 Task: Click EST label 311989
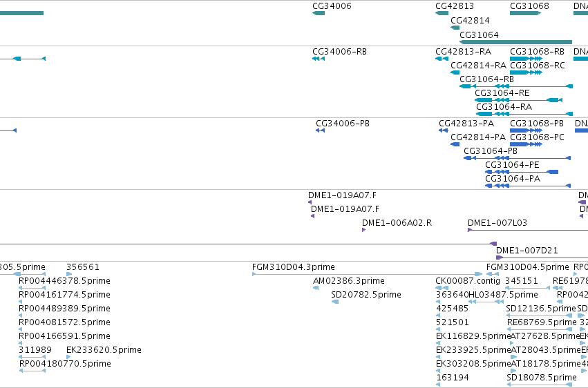click(x=35, y=351)
